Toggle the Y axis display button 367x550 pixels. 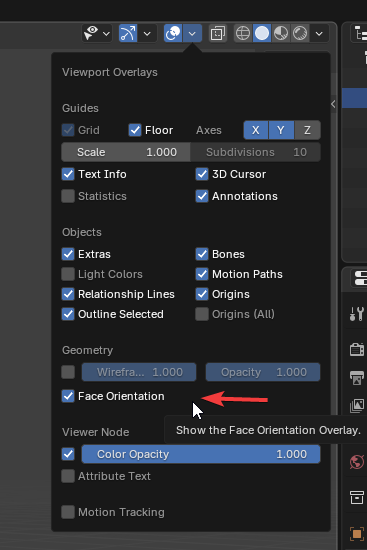click(x=281, y=130)
